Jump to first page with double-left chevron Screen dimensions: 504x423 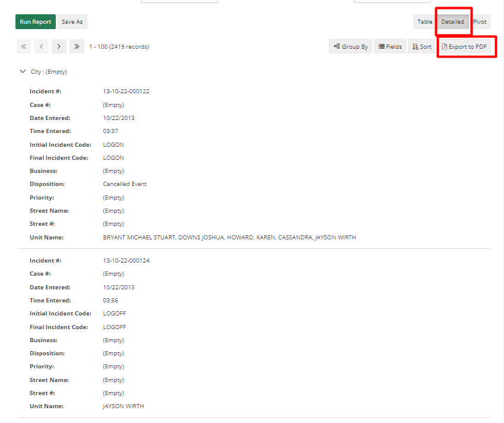tap(23, 46)
